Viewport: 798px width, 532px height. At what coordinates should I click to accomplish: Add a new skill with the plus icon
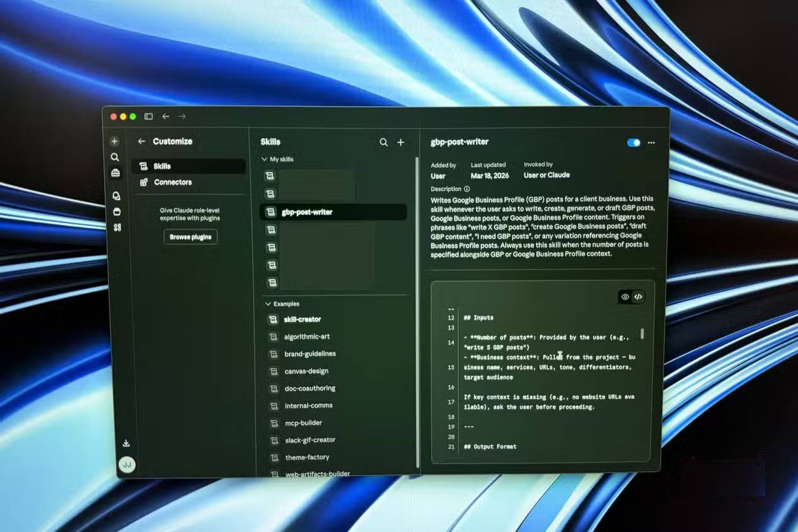click(400, 142)
